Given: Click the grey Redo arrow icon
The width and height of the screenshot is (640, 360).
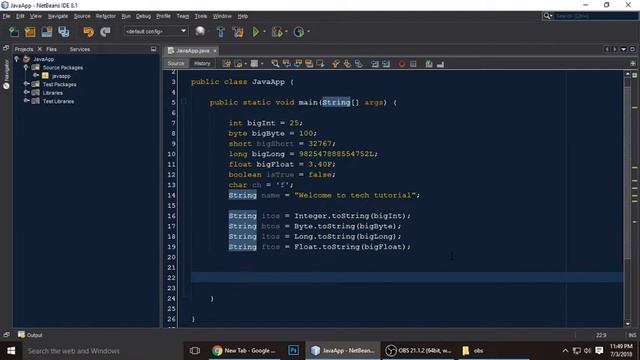Looking at the screenshot, I should (x=105, y=32).
